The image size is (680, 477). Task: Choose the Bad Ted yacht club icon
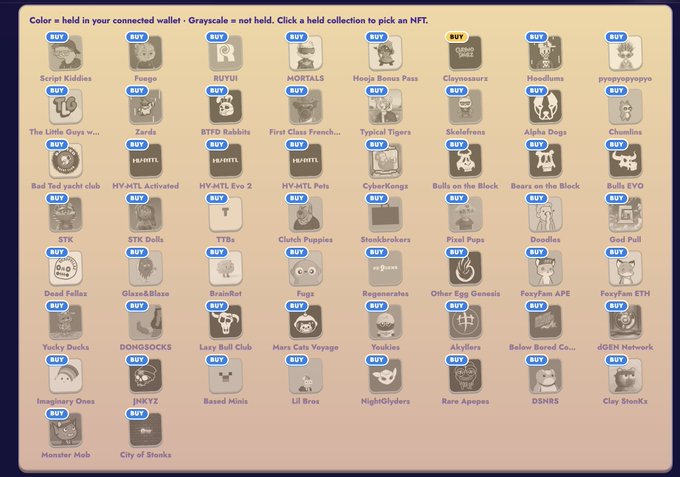pyautogui.click(x=65, y=161)
